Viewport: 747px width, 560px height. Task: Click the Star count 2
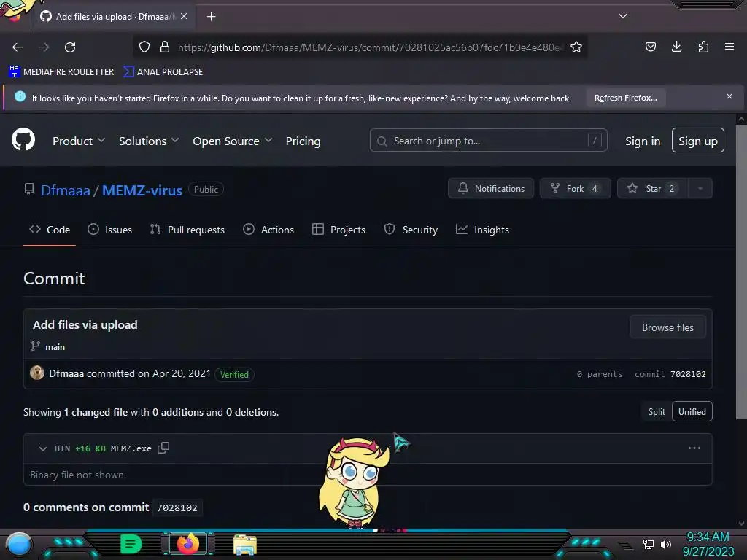point(672,189)
